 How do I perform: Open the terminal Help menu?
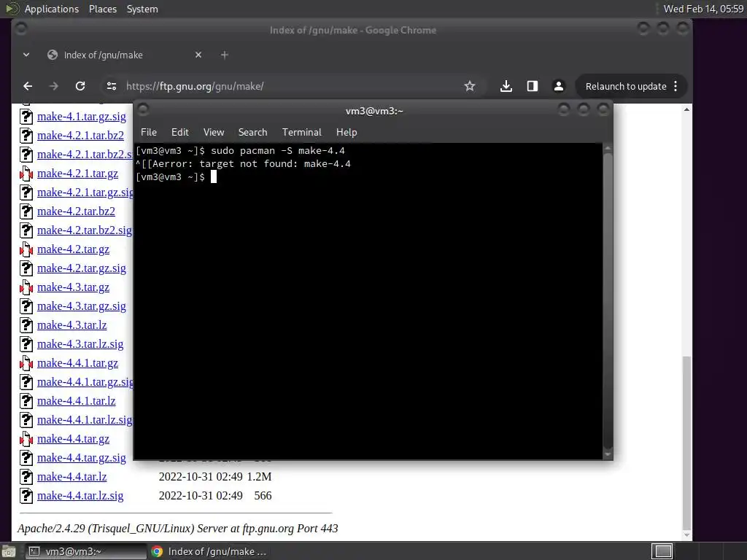point(347,133)
